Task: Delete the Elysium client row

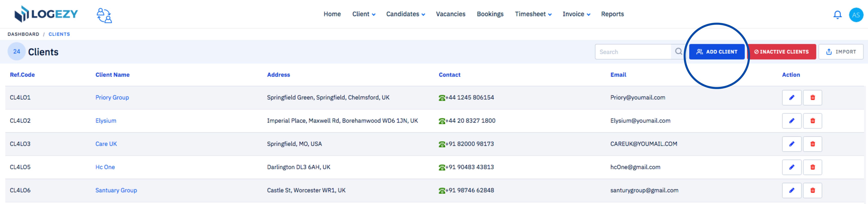Action: 812,121
